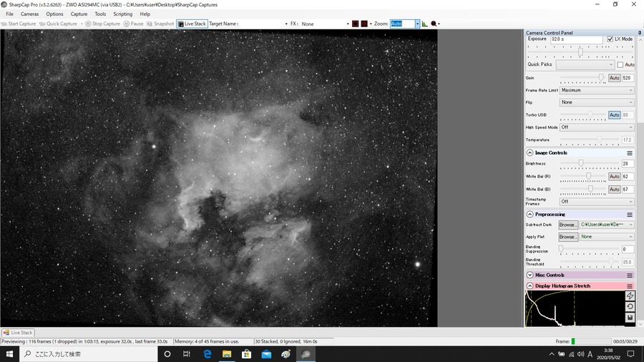Open the Capture menu
The image size is (644, 362).
(x=79, y=14)
